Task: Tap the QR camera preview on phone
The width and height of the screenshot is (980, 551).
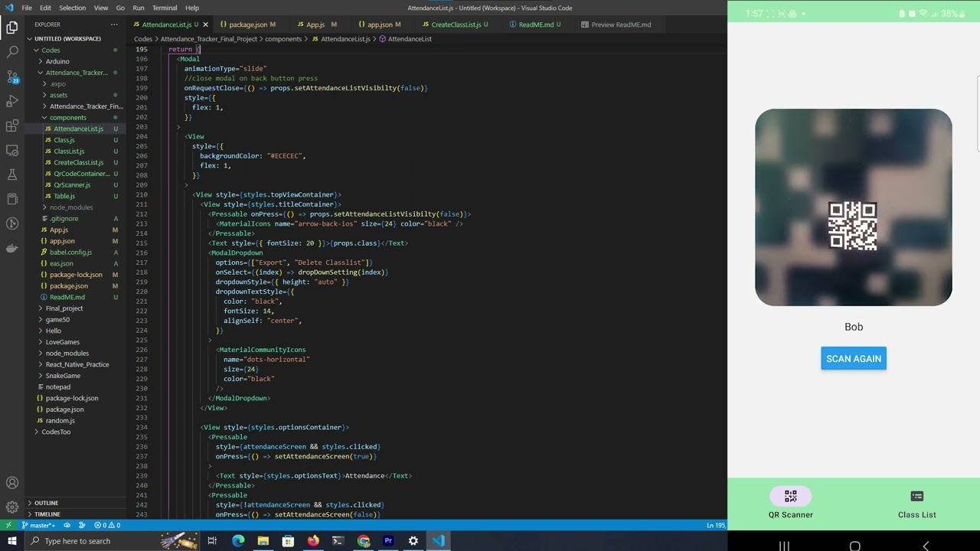Action: point(854,207)
